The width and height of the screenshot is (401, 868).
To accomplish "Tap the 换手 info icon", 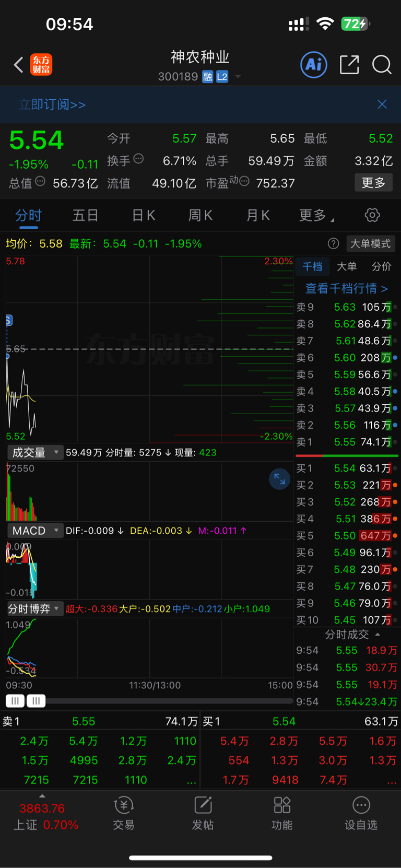I will [138, 159].
